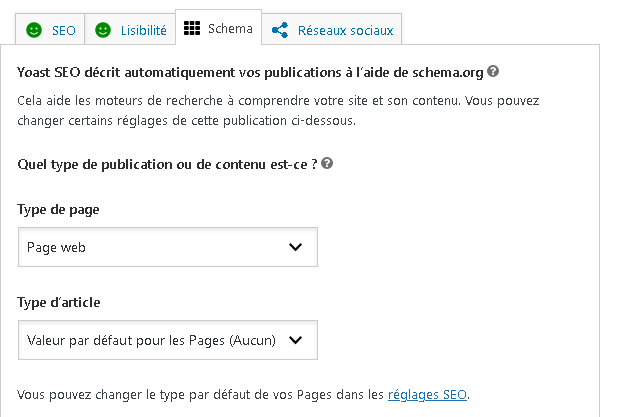The image size is (642, 417).
Task: Click the Type de page label
Action: tap(58, 209)
